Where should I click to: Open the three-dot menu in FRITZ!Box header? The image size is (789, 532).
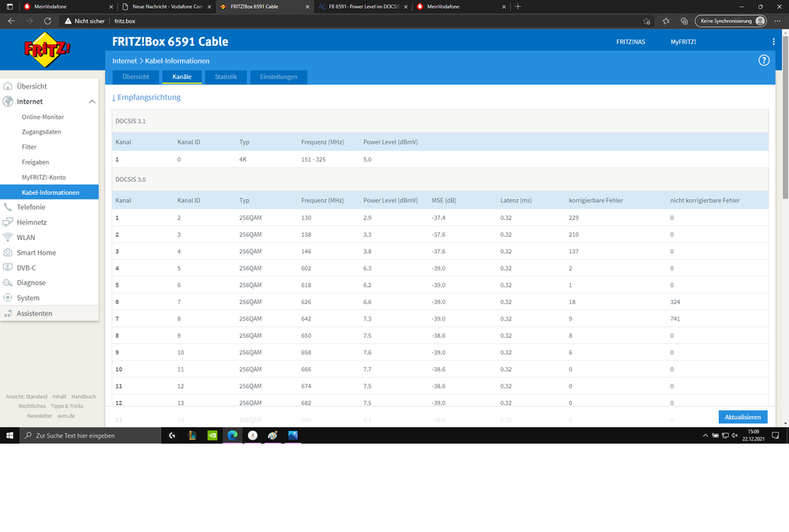(x=773, y=42)
